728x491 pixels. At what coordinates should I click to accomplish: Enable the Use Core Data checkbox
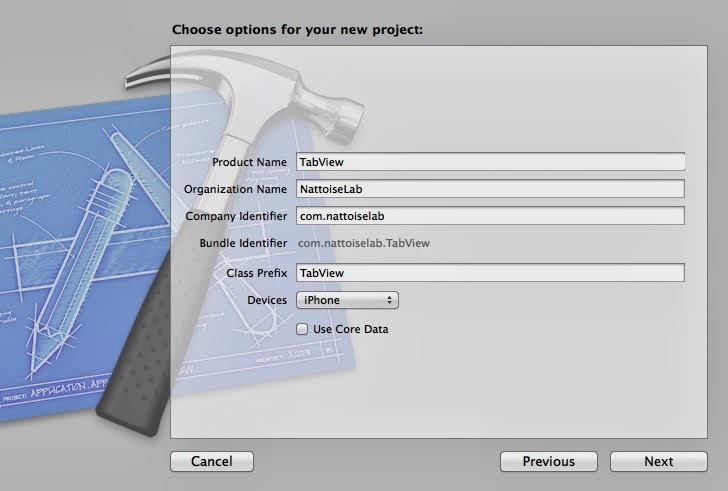pyautogui.click(x=302, y=329)
